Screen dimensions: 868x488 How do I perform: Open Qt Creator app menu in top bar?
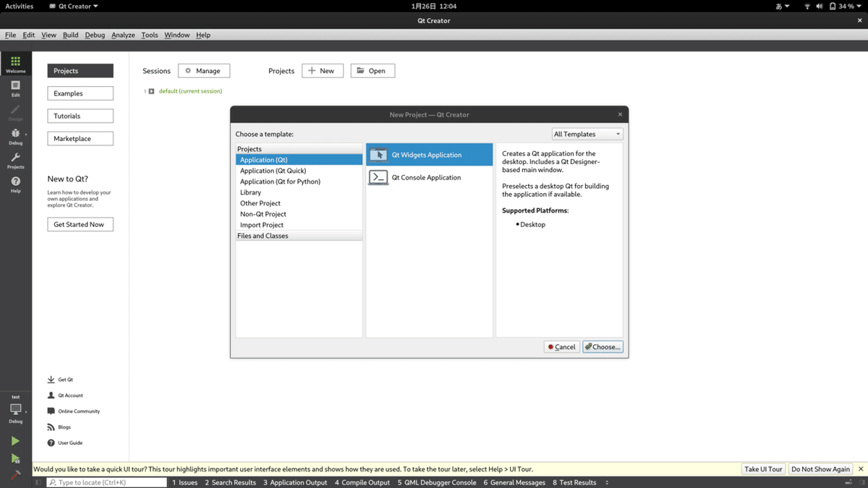pos(75,6)
